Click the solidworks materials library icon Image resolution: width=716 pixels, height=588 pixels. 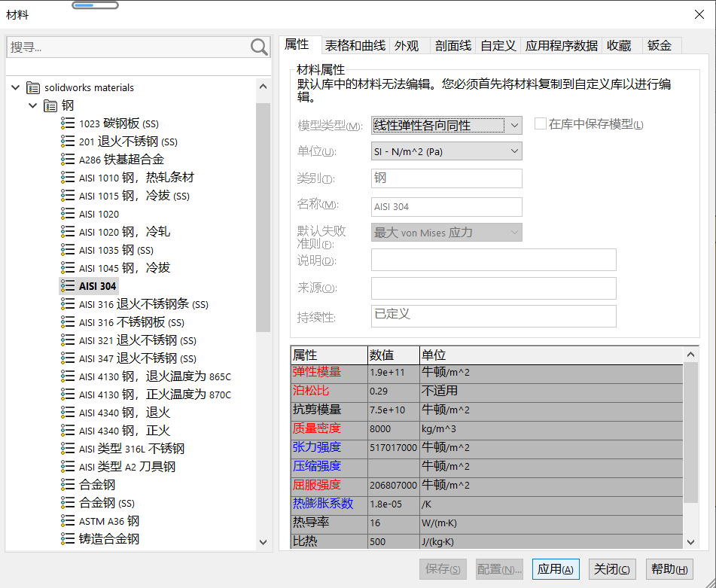(33, 87)
